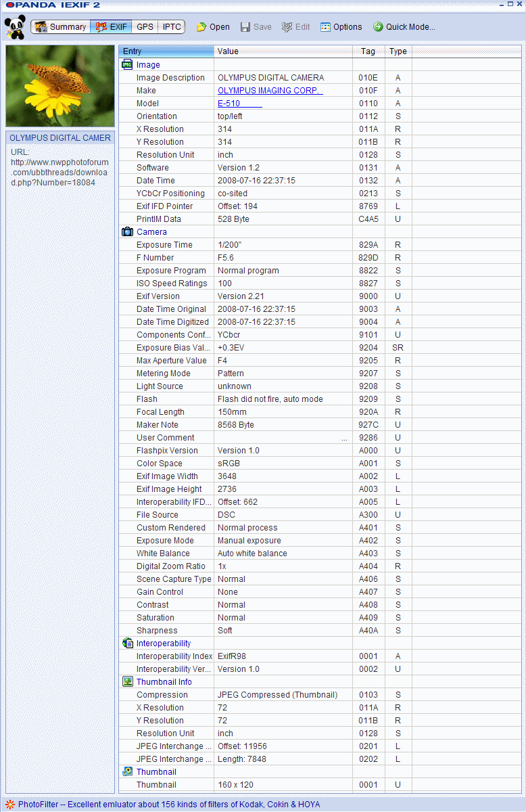Screen dimensions: 526x812
Task: Open the OLYMPUS IMAGING CORP. link
Action: click(x=270, y=91)
